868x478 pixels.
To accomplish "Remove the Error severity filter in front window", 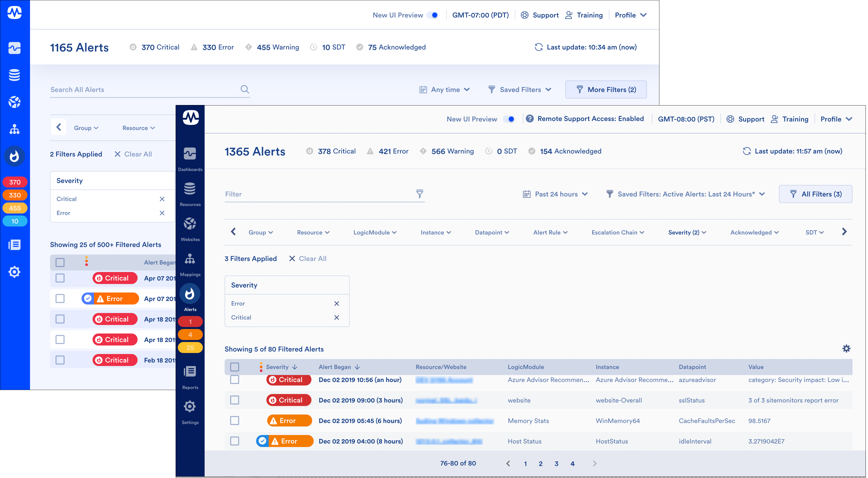I will click(337, 303).
